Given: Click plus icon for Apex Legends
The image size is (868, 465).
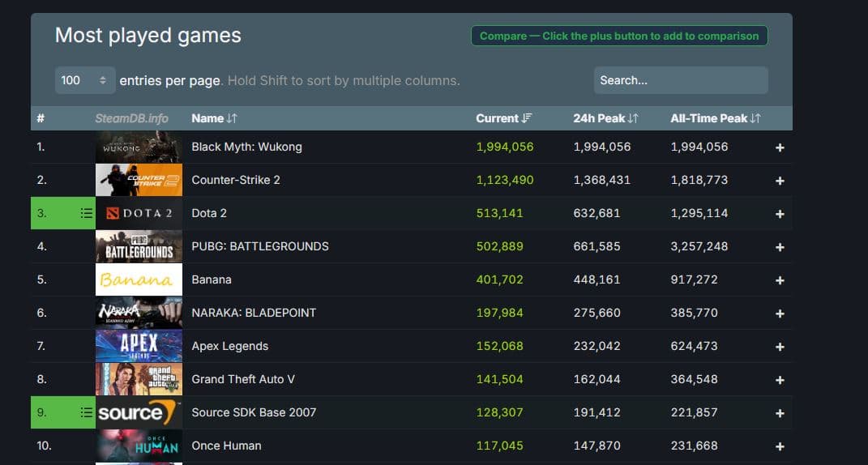Looking at the screenshot, I should click(780, 347).
